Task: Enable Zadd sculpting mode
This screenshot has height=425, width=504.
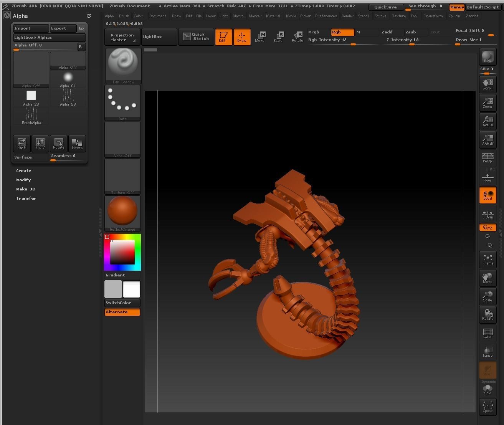Action: coord(392,32)
